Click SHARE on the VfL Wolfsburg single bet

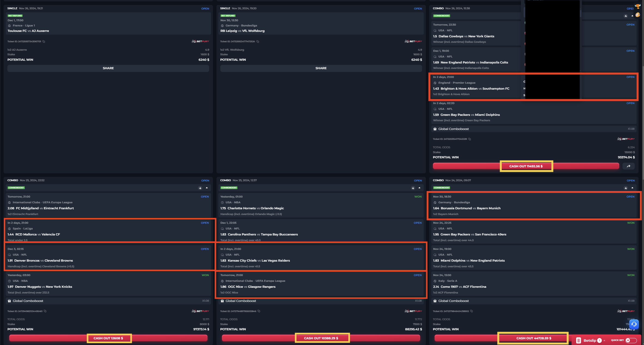click(x=321, y=68)
